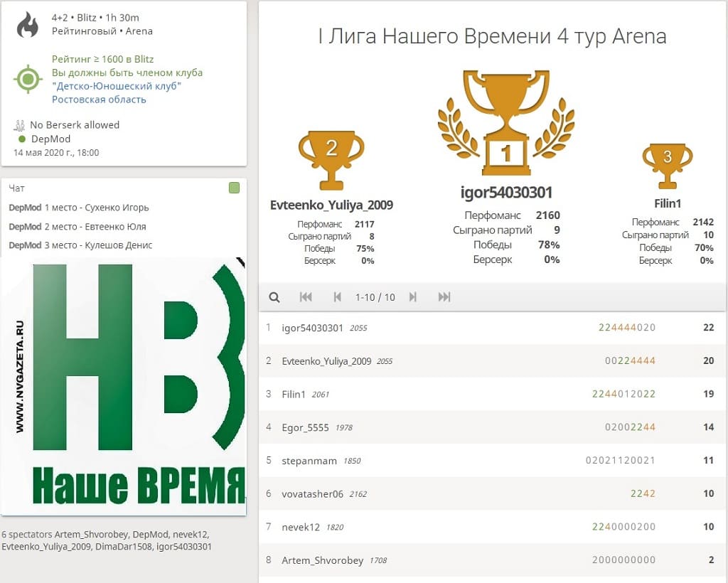This screenshot has width=728, height=583.
Task: Go to next standings page
Action: (413, 297)
